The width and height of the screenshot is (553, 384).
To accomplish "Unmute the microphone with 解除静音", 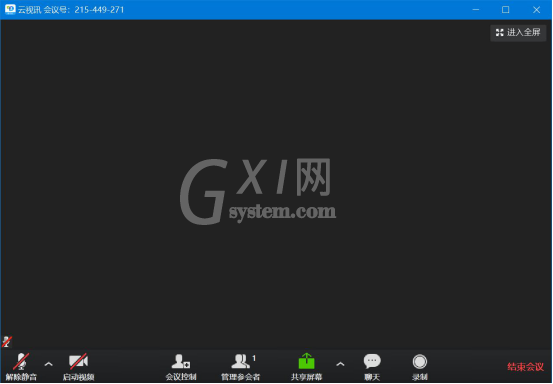I will pyautogui.click(x=21, y=367).
